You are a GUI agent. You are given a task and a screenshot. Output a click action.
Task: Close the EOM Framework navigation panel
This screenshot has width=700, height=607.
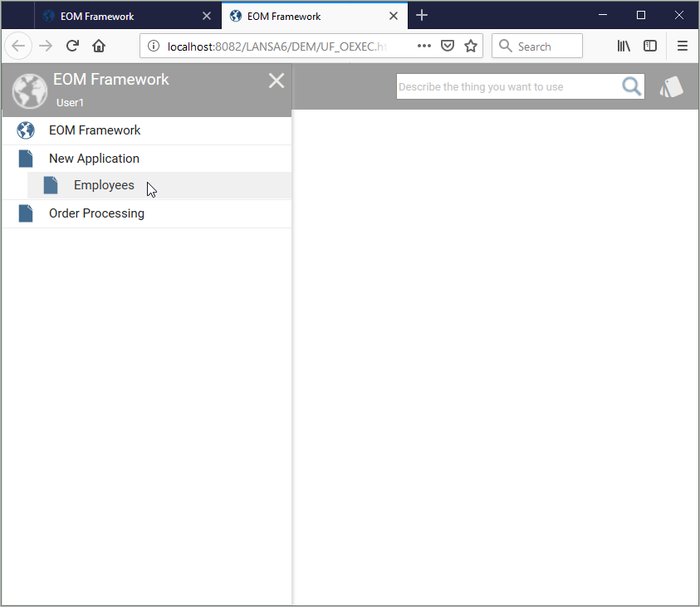point(277,81)
